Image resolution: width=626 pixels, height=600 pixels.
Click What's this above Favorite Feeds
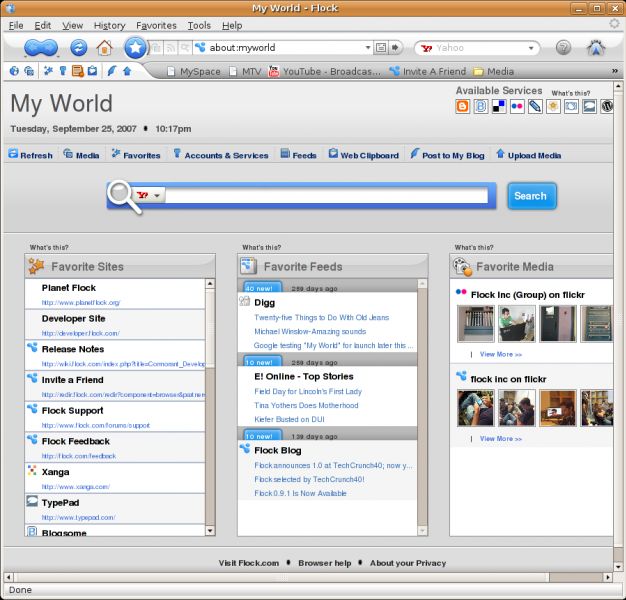pos(261,248)
